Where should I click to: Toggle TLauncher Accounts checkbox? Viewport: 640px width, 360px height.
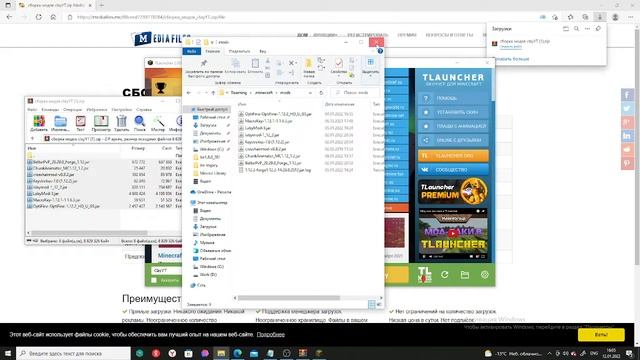coord(154,280)
